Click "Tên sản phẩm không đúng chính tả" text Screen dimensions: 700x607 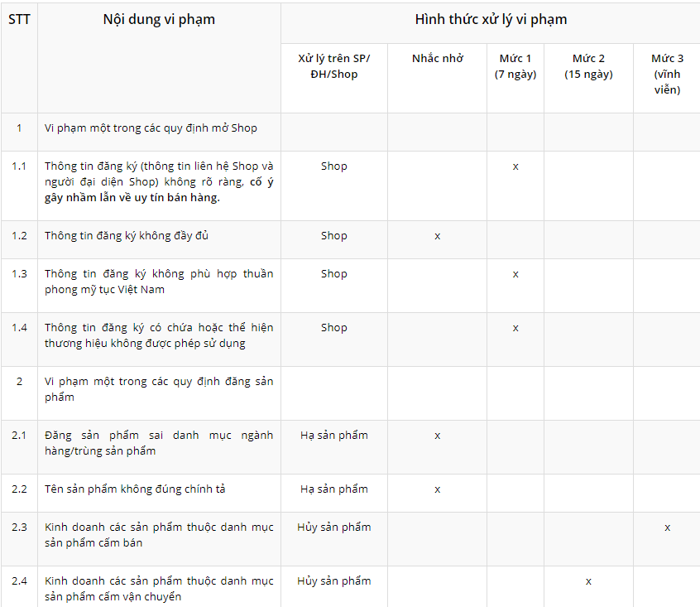(135, 489)
